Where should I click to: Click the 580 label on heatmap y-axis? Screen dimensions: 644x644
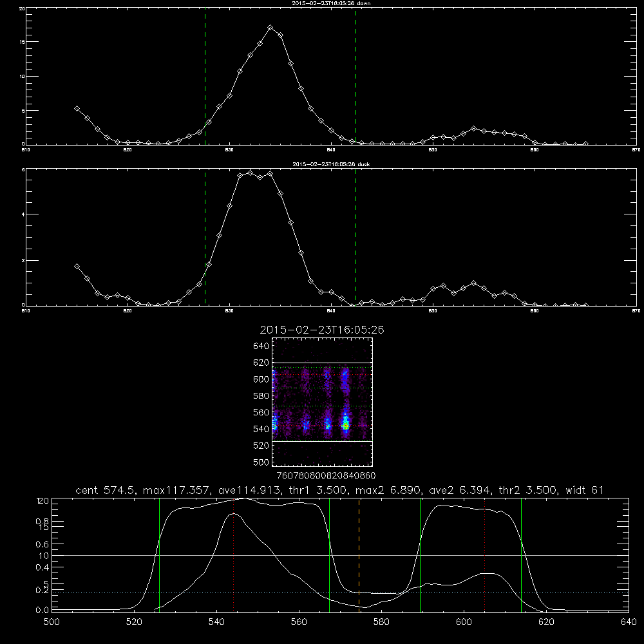tap(261, 396)
